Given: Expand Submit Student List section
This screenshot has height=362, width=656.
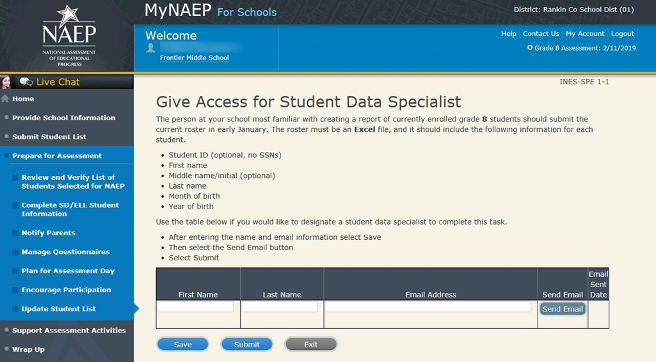Looking at the screenshot, I should [x=49, y=136].
